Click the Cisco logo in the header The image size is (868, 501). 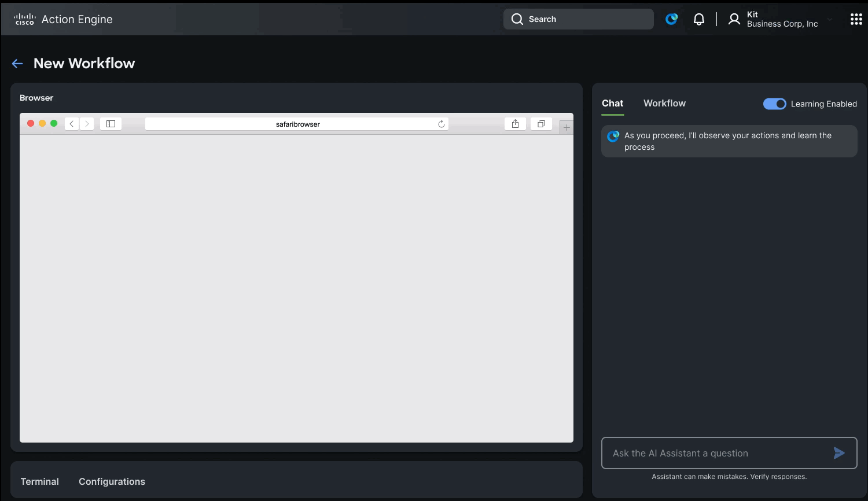click(x=24, y=19)
